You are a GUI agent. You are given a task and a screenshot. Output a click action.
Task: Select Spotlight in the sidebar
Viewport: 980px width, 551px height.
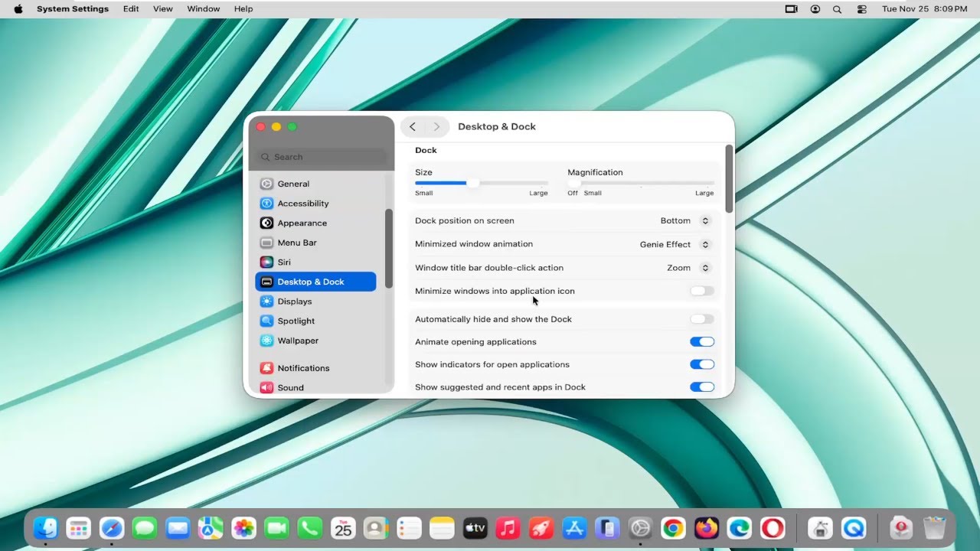click(315, 321)
